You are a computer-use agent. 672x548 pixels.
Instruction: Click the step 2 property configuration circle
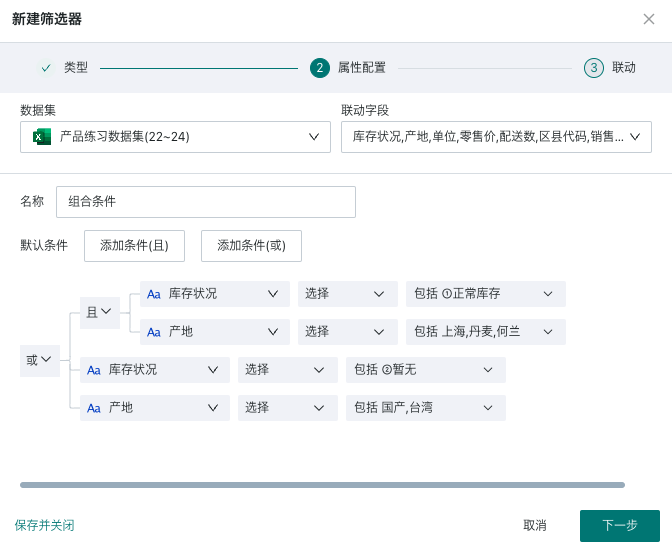tap(320, 68)
